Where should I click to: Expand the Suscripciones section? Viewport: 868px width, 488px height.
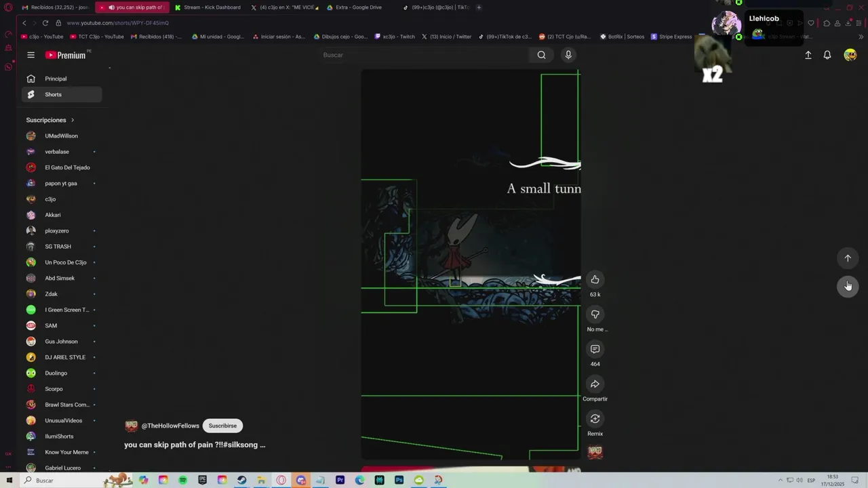pyautogui.click(x=50, y=120)
